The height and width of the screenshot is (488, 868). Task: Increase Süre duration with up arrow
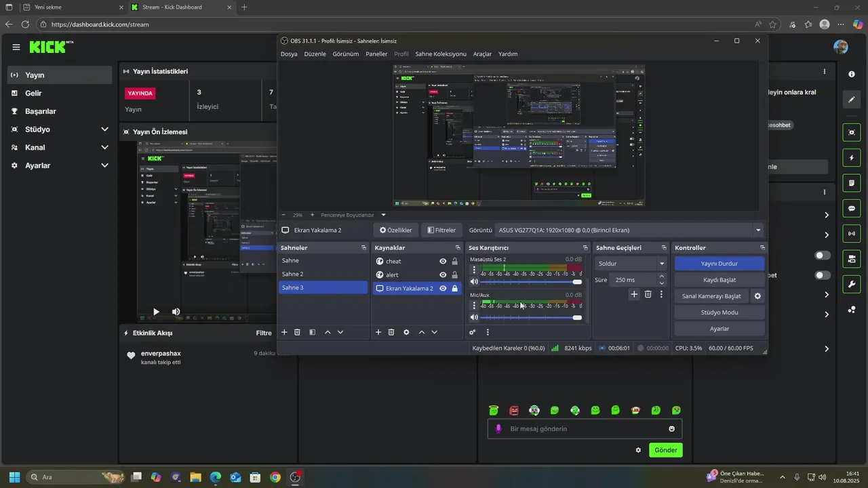pyautogui.click(x=662, y=276)
